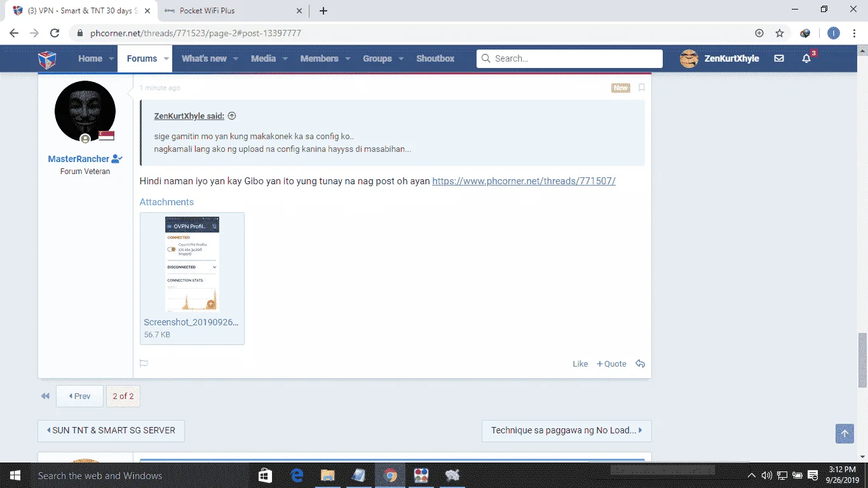
Task: Open the SUN TNT & SMART SG SERVER thread
Action: (111, 430)
